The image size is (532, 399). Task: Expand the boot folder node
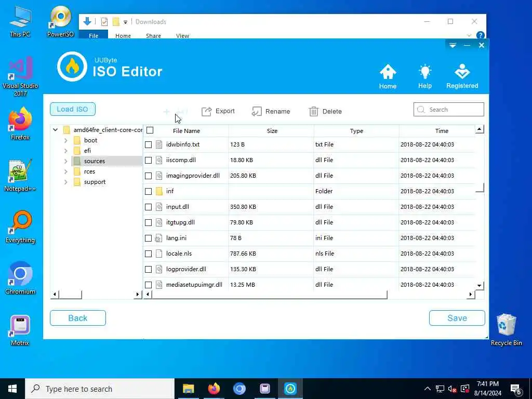point(66,140)
